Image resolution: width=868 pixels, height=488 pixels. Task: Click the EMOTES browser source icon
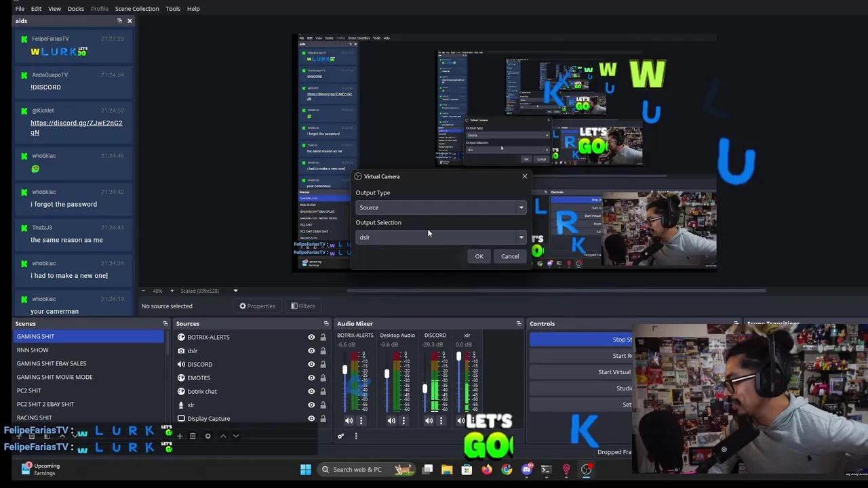pos(181,378)
